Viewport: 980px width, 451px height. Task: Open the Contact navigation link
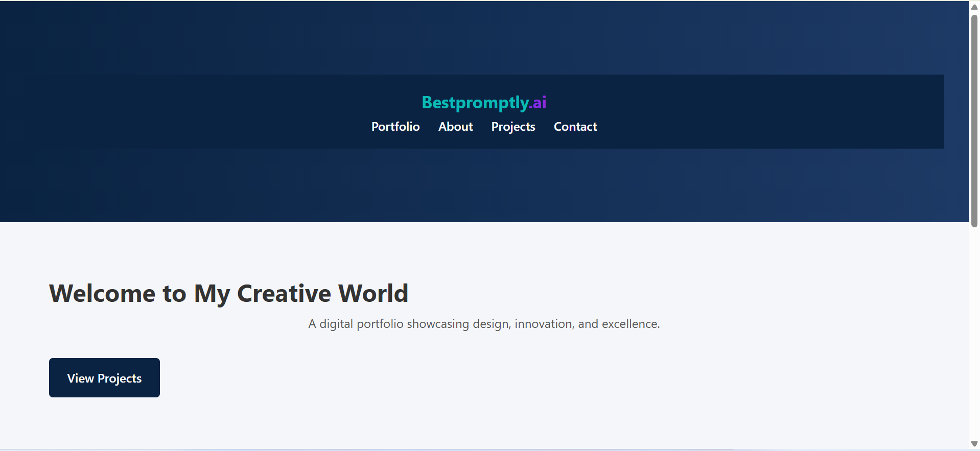tap(575, 127)
